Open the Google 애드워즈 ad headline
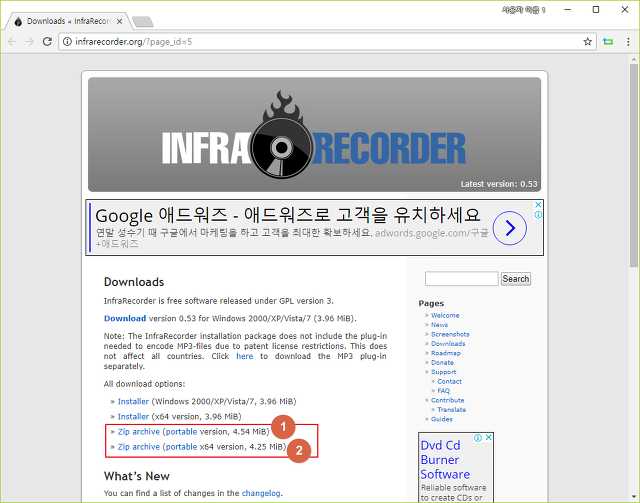 [288, 215]
